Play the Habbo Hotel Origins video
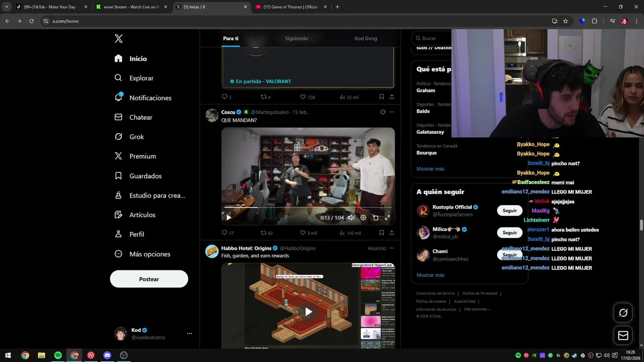 [308, 312]
